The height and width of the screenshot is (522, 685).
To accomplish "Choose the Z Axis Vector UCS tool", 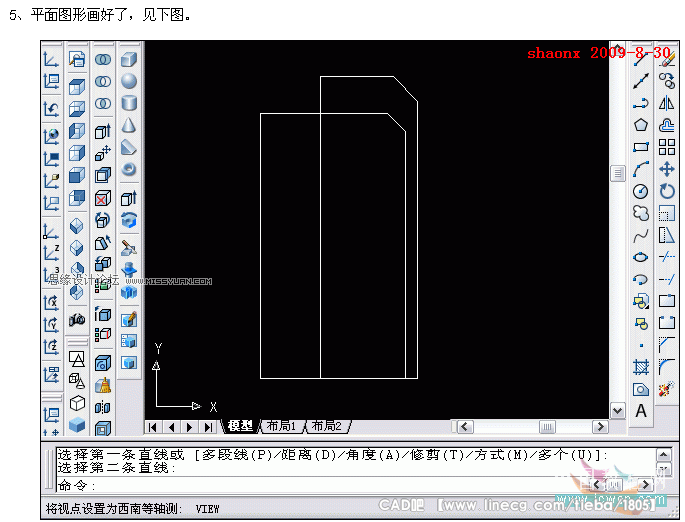I will [x=51, y=252].
